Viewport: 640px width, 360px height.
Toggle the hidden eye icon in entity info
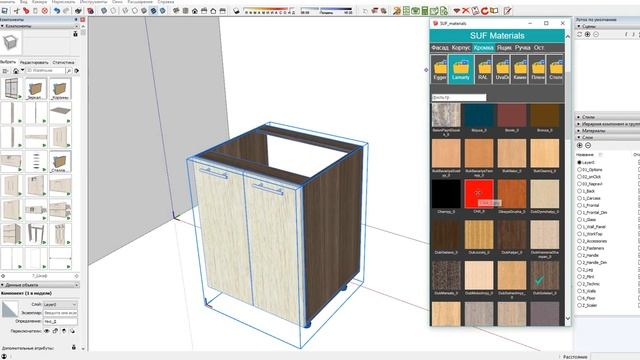pos(47,331)
